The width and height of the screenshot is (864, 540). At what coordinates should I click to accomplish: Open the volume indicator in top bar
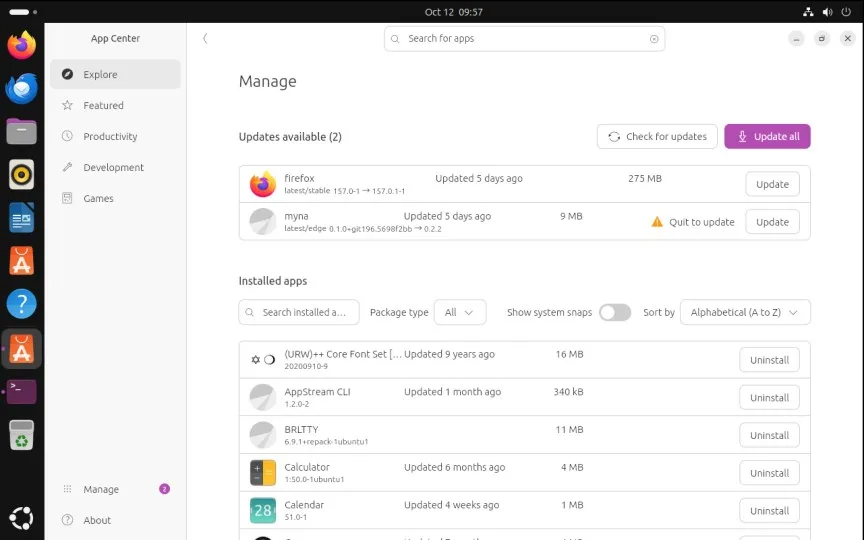pos(828,12)
